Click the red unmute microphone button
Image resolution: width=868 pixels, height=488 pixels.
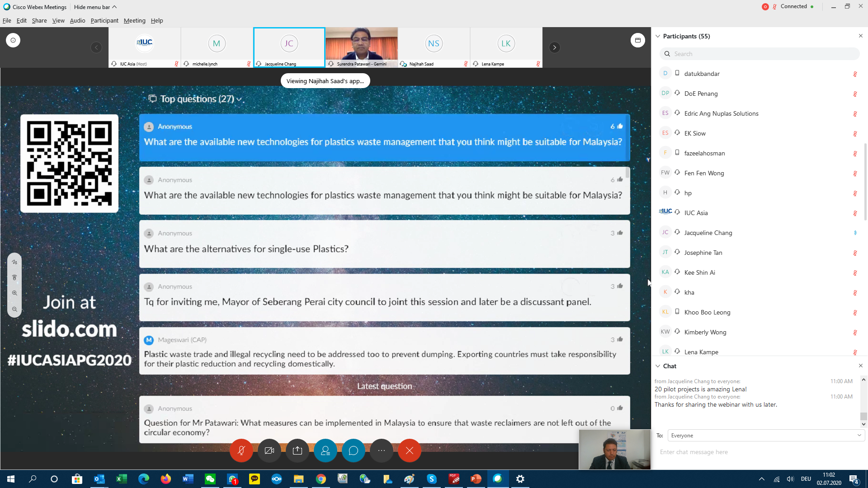coord(241,450)
